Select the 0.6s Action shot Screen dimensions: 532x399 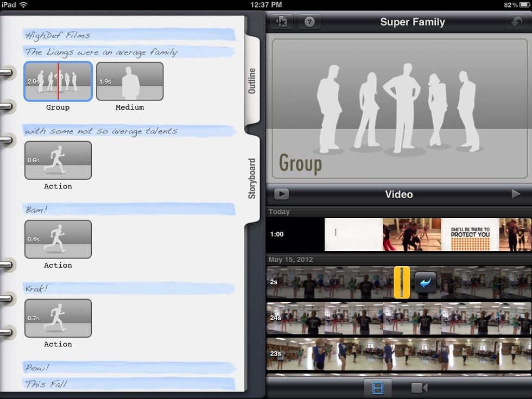58,160
